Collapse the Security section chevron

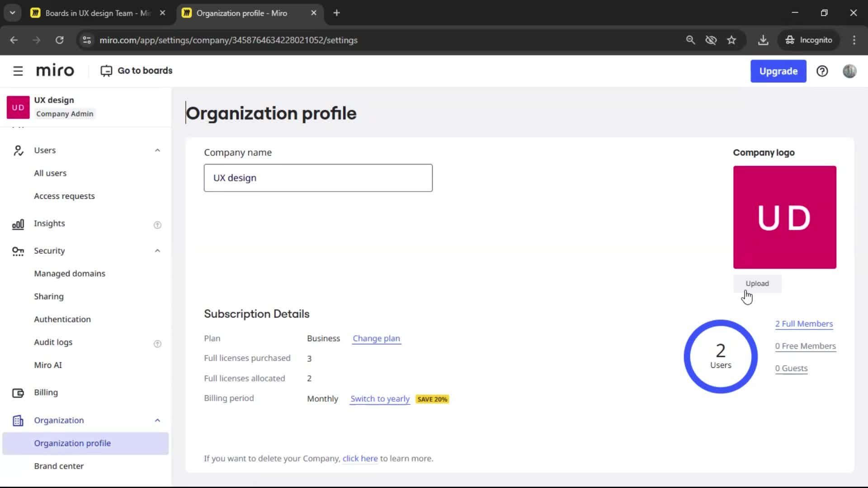coord(157,251)
